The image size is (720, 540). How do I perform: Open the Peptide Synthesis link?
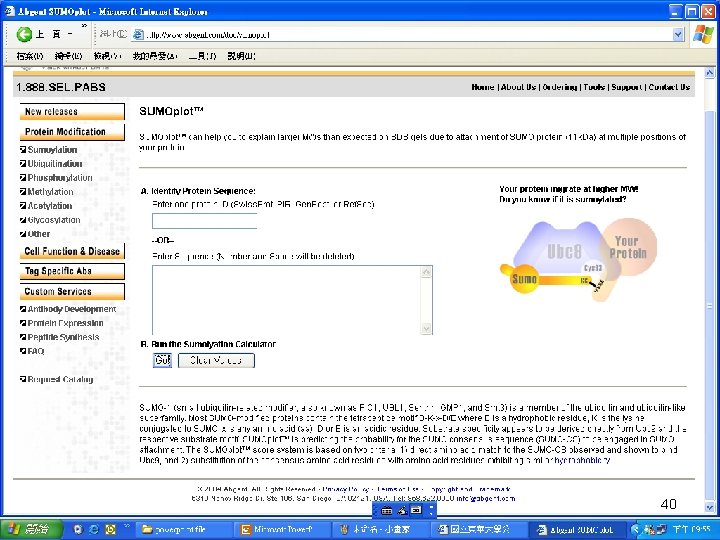63,337
